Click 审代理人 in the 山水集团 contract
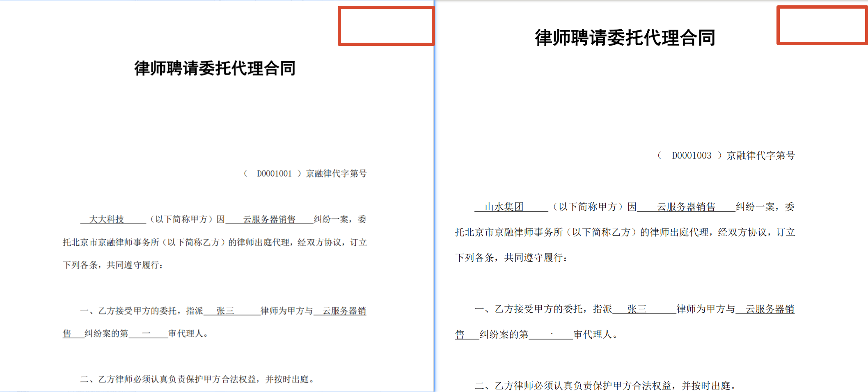 pyautogui.click(x=593, y=334)
